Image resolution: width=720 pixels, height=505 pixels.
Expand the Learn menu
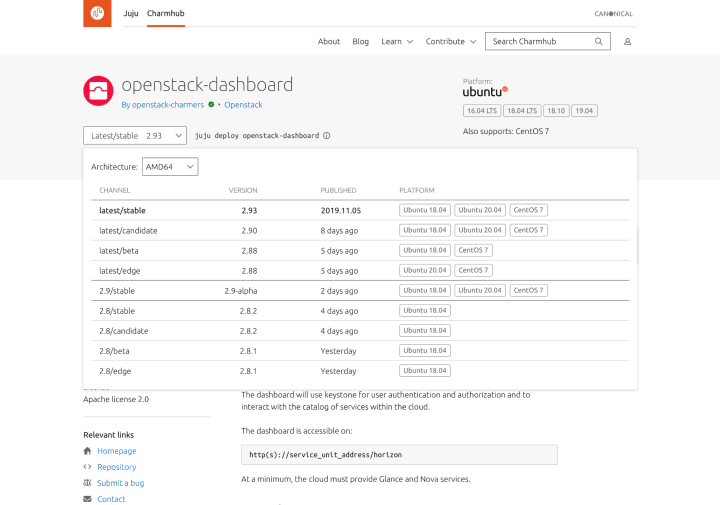pyautogui.click(x=397, y=41)
